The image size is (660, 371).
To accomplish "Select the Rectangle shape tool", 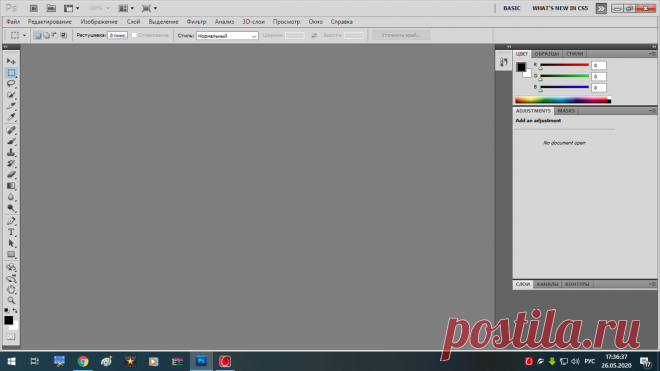I will [x=11, y=254].
